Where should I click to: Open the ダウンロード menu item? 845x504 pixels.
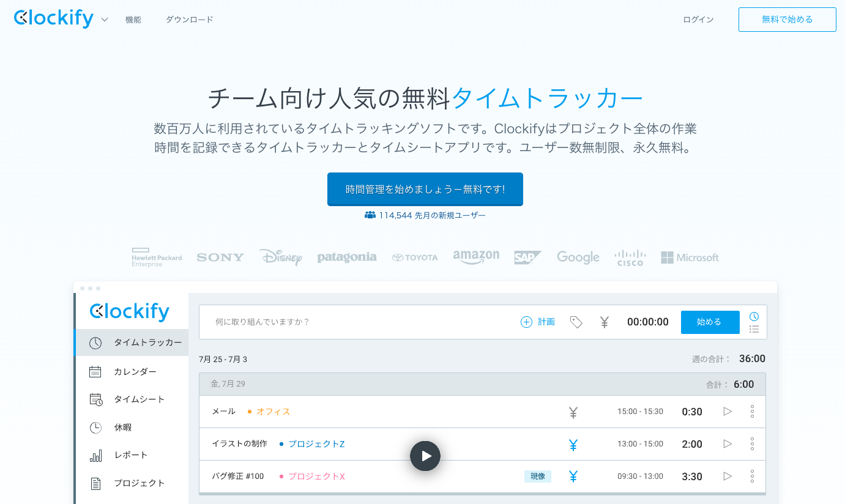[x=190, y=20]
